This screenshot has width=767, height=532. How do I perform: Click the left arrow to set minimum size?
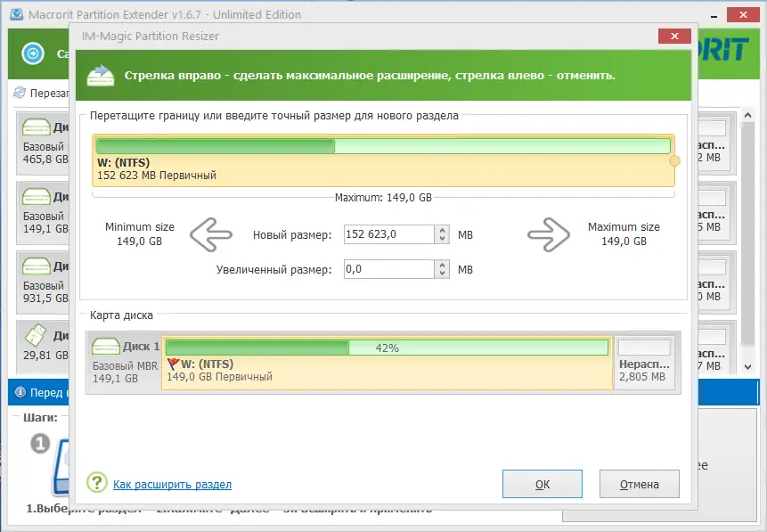pyautogui.click(x=211, y=235)
